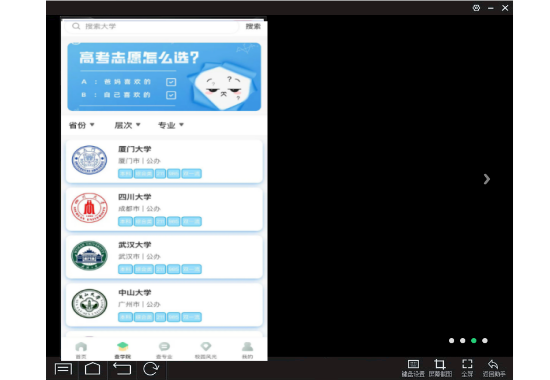Expand the 专业 major filter
Image resolution: width=550 pixels, height=380 pixels.
point(171,125)
